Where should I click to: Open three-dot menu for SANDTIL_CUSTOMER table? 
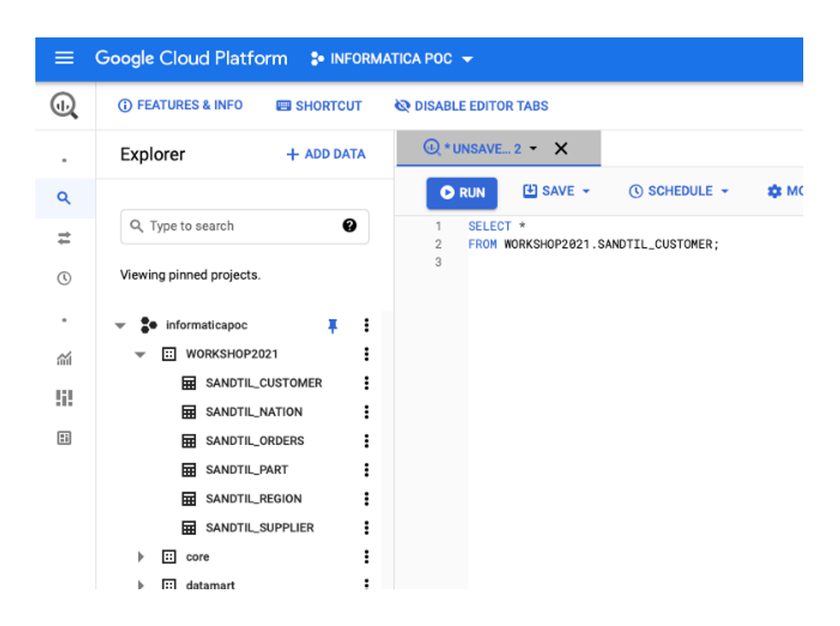click(367, 383)
